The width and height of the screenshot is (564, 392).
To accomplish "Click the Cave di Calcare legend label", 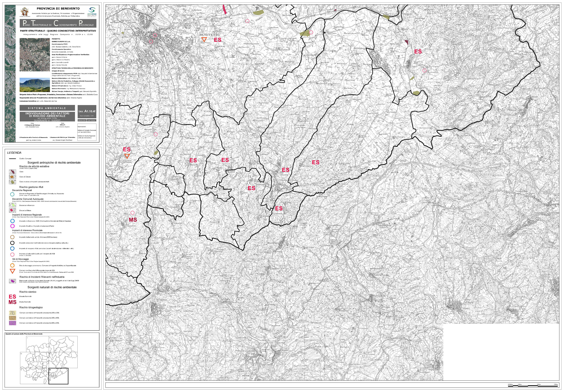I will 25,177.
